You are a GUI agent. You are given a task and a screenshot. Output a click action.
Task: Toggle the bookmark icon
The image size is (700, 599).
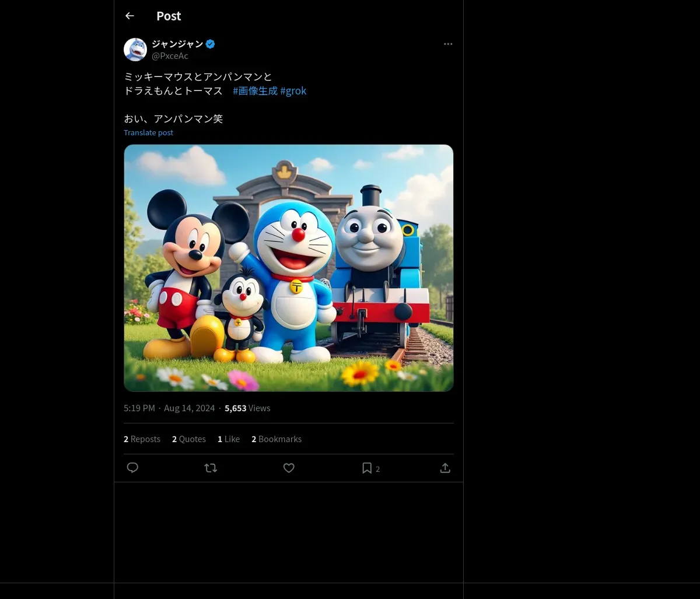pyautogui.click(x=367, y=468)
